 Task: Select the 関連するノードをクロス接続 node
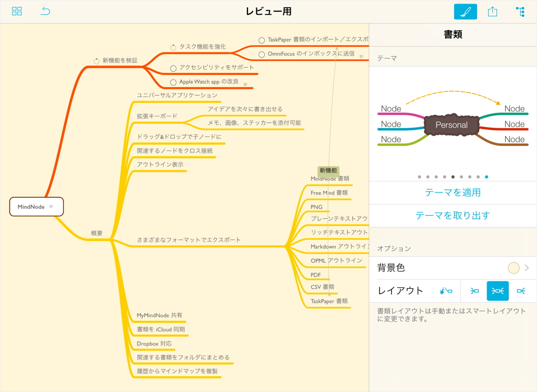[175, 150]
